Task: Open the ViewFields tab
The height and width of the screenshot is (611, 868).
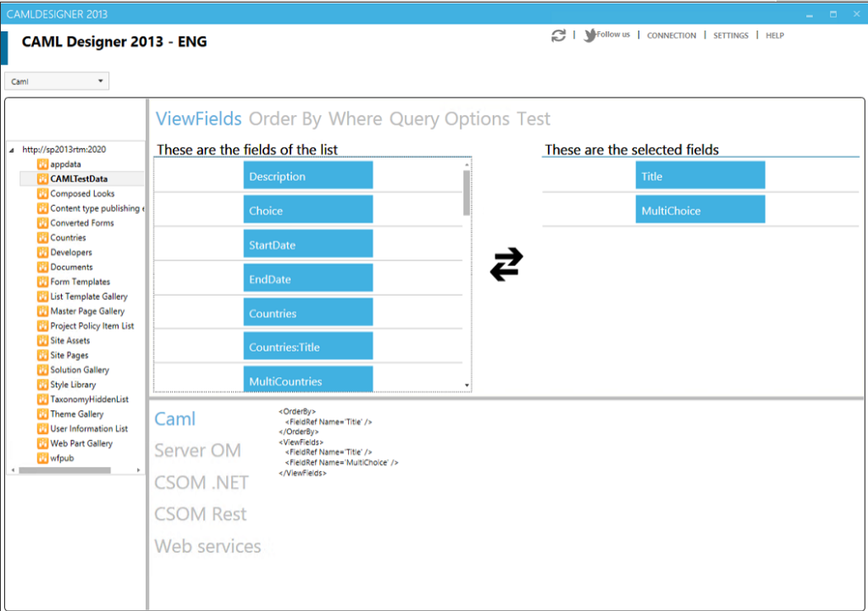Action: (x=198, y=119)
